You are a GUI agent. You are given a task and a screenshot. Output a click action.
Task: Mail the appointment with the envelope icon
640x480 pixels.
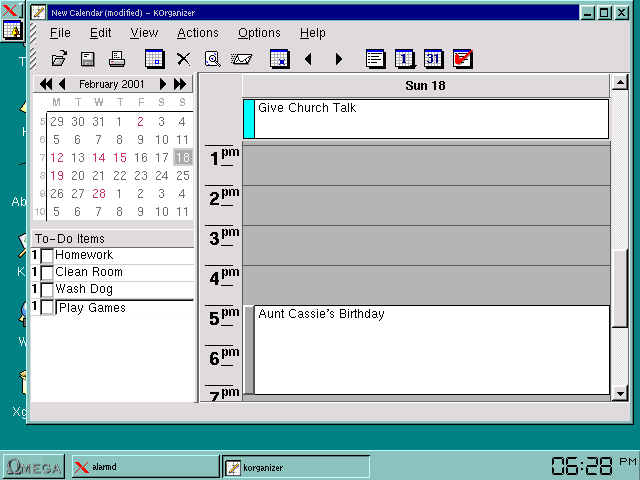pyautogui.click(x=241, y=59)
